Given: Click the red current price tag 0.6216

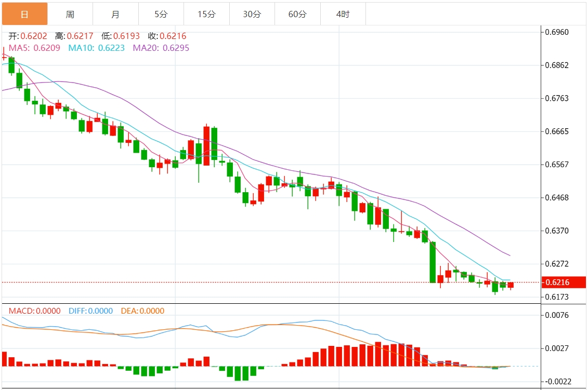Looking at the screenshot, I should [564, 282].
